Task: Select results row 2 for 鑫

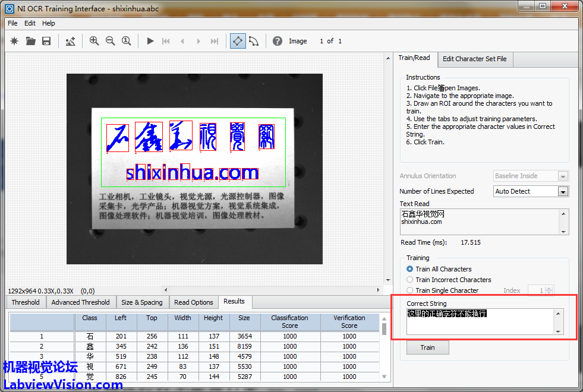Action: click(x=194, y=346)
